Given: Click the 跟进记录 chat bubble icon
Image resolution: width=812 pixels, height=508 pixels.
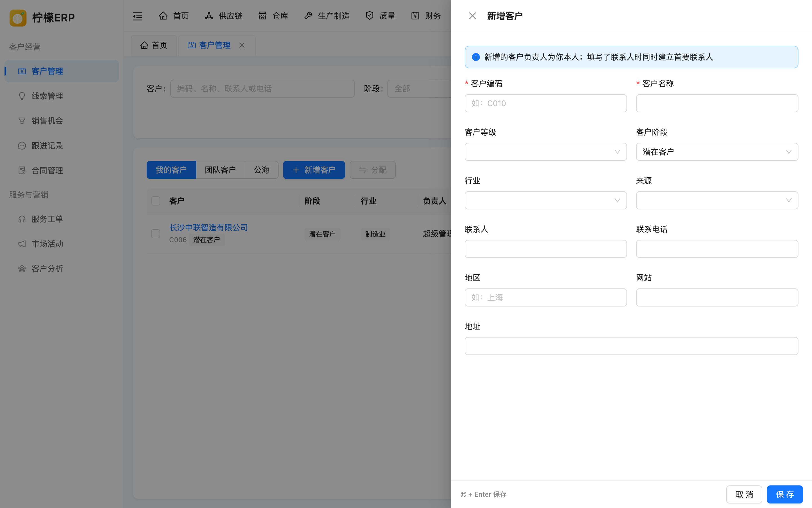Looking at the screenshot, I should tap(22, 146).
